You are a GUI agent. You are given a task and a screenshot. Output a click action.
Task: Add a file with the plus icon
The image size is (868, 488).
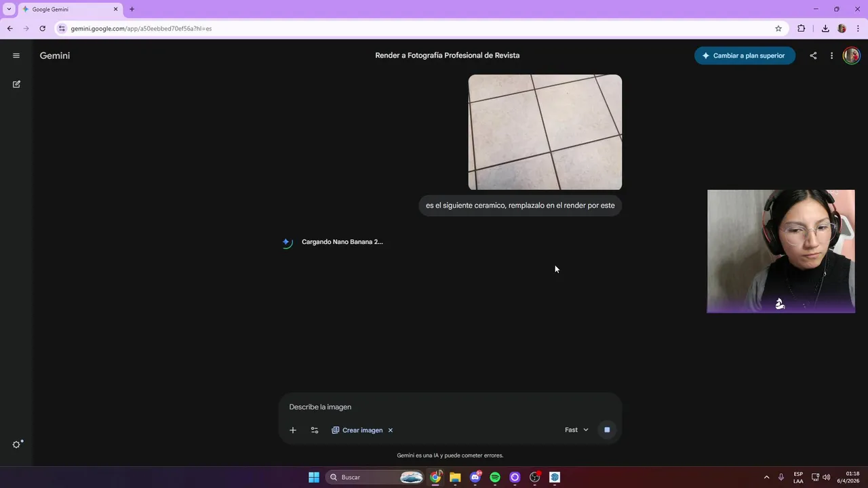pos(293,430)
